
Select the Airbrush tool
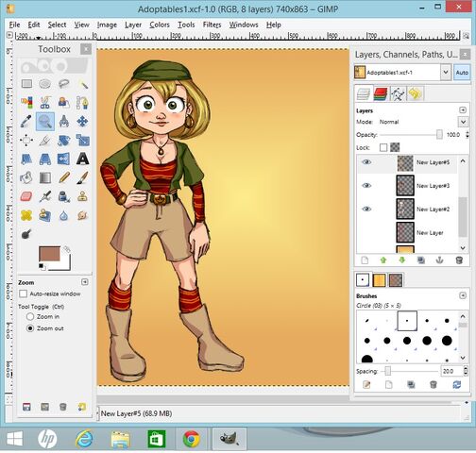click(x=45, y=197)
